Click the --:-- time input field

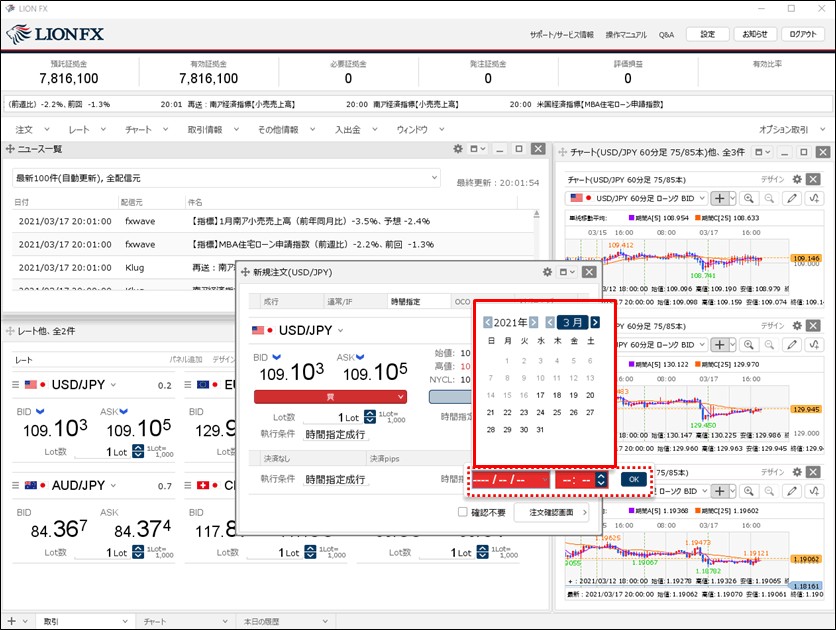pyautogui.click(x=575, y=480)
